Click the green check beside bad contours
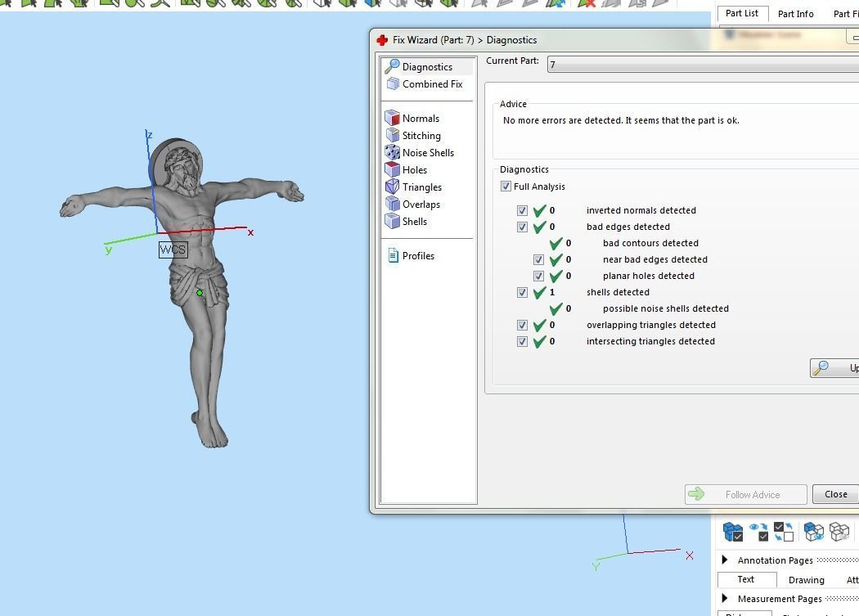 pos(556,243)
